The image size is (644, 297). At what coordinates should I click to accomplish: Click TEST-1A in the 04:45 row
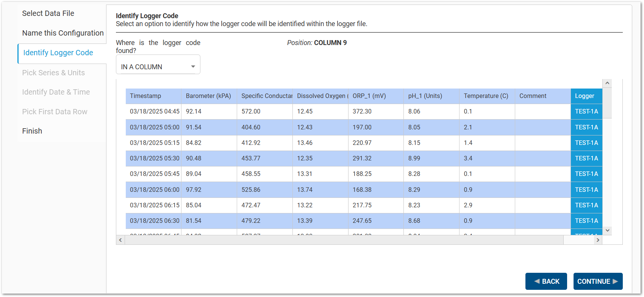click(586, 112)
